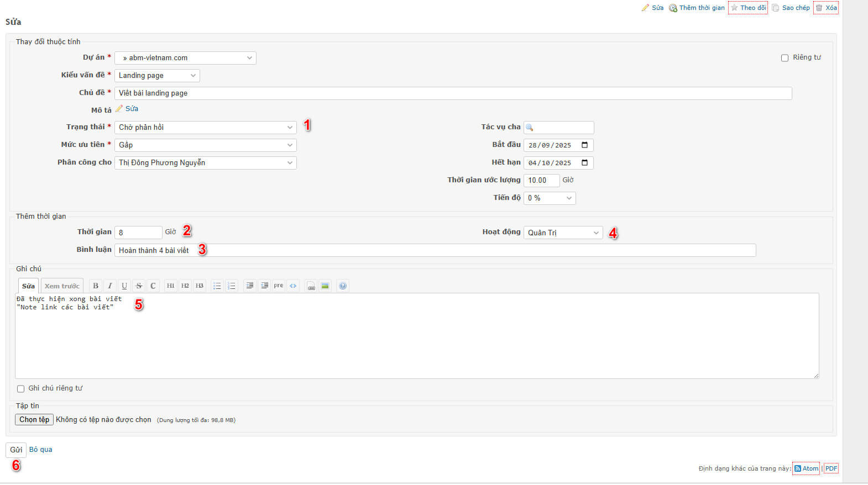Click the highlighted code icon
The width and height of the screenshot is (868, 485).
(293, 286)
